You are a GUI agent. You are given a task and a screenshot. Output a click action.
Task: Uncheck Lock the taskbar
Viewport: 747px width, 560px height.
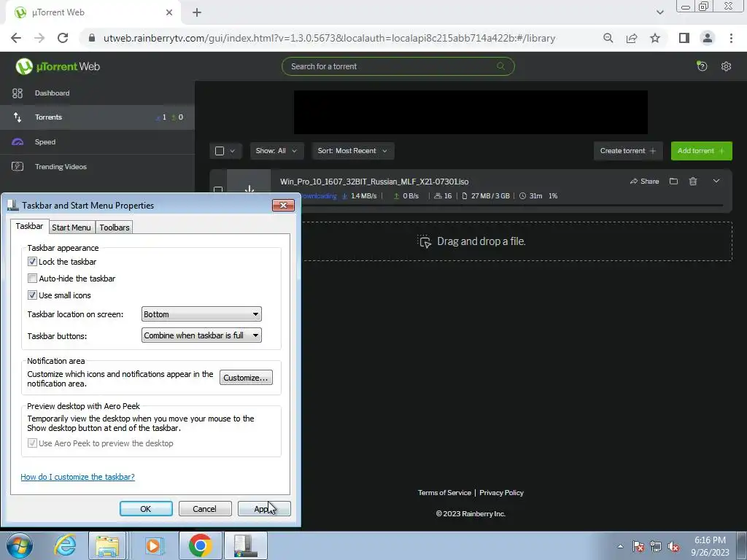[x=32, y=262]
